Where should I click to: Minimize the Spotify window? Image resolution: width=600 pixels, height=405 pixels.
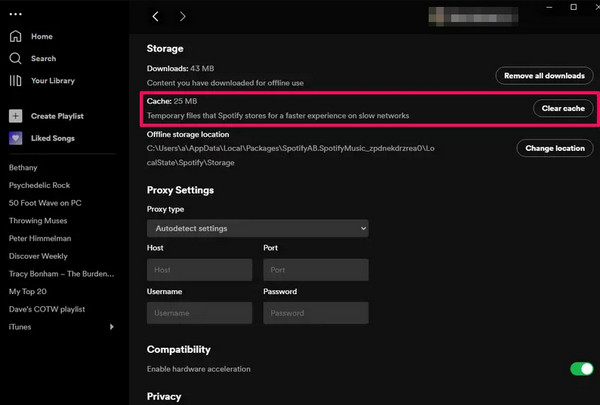click(549, 7)
